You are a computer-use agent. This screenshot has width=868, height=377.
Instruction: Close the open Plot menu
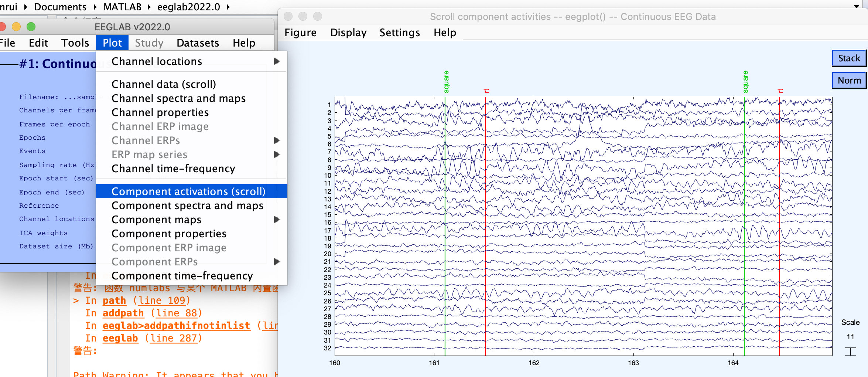click(112, 43)
